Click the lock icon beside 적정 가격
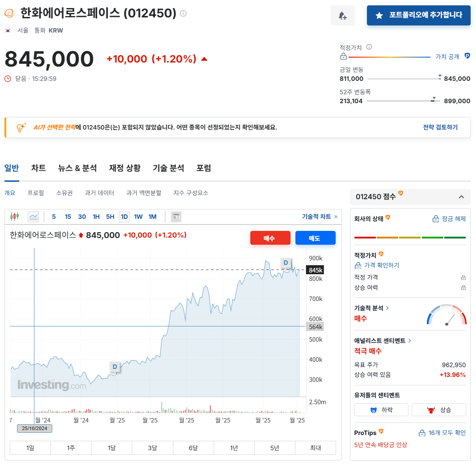 (x=463, y=277)
